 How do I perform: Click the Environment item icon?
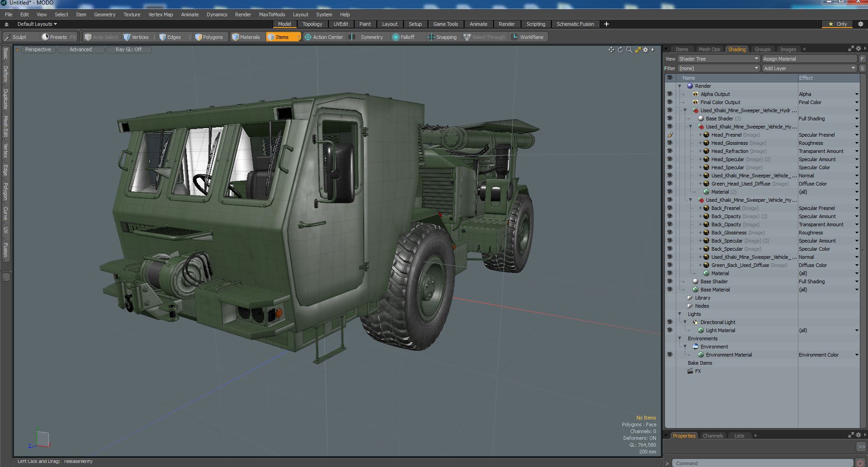[x=695, y=347]
